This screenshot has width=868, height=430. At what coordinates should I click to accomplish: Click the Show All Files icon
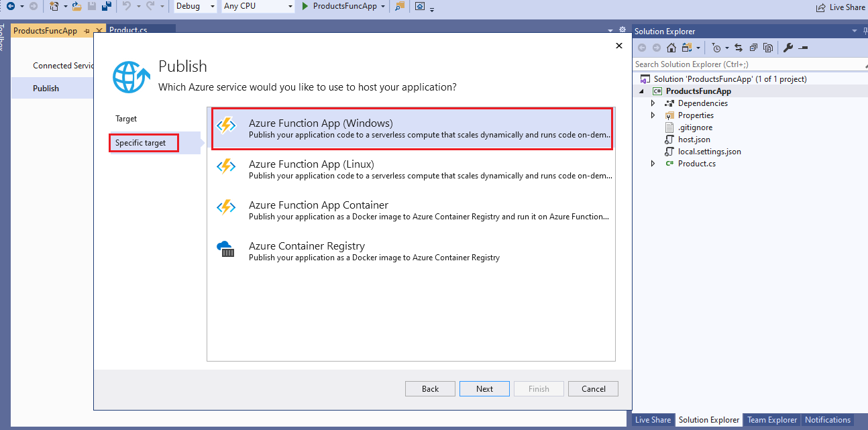[x=768, y=48]
